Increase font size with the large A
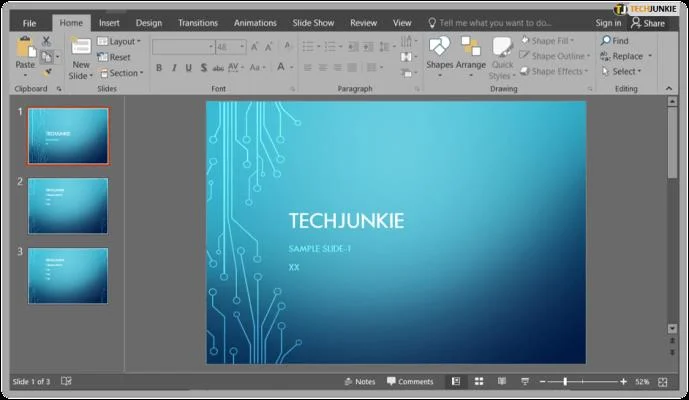Screen dimensions: 689x400 tap(254, 47)
